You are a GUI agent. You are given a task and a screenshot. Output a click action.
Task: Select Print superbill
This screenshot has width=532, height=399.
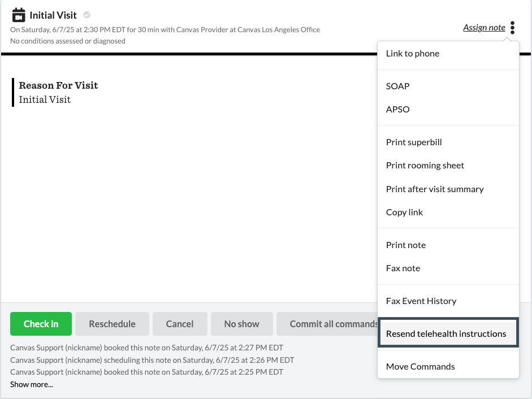pos(414,142)
